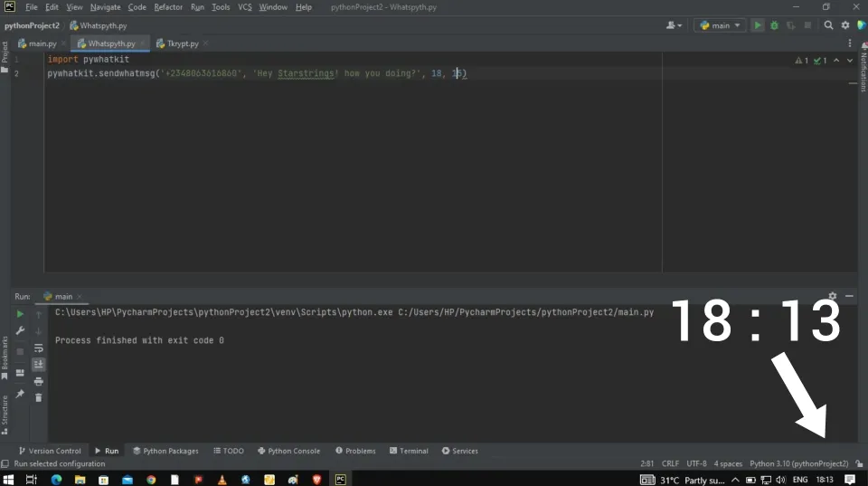Open the Refactor menu

(168, 7)
